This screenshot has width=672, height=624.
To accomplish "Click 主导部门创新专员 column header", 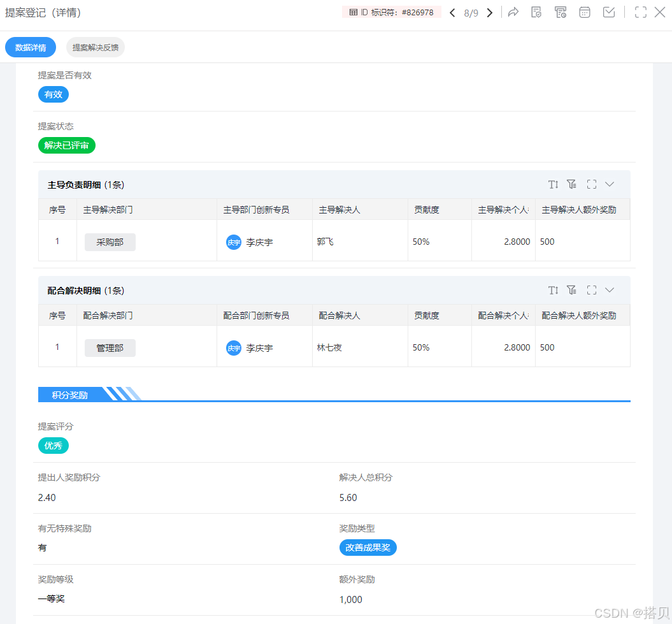I will tap(264, 210).
